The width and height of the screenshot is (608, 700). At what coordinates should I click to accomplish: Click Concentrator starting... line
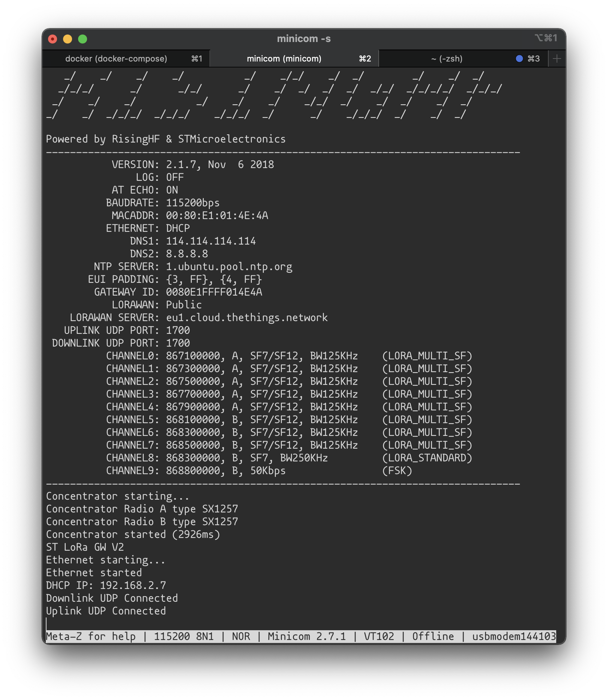click(x=118, y=496)
